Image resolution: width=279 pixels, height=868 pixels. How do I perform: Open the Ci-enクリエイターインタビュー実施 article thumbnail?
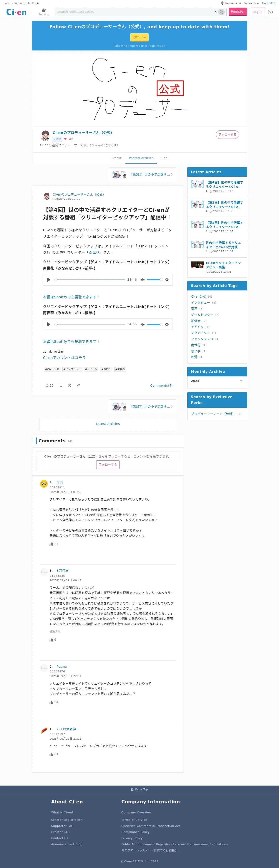[x=197, y=265]
